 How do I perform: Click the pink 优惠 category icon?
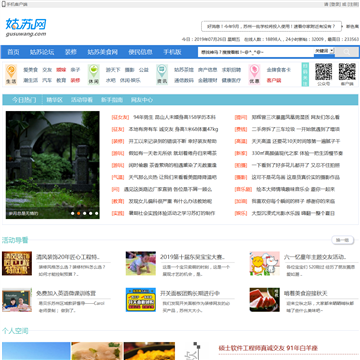(x=255, y=74)
